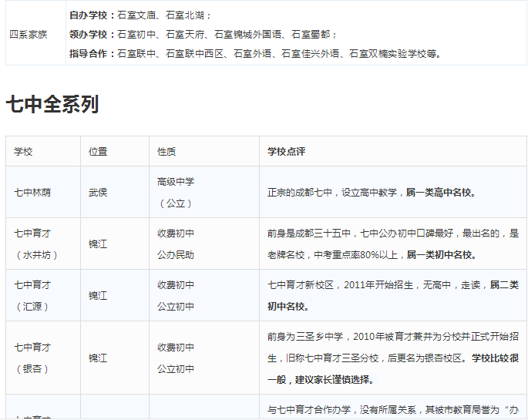Select the 七中育才 (银杏) school cell
Image resolution: width=528 pixels, height=420 pixels.
[36, 358]
